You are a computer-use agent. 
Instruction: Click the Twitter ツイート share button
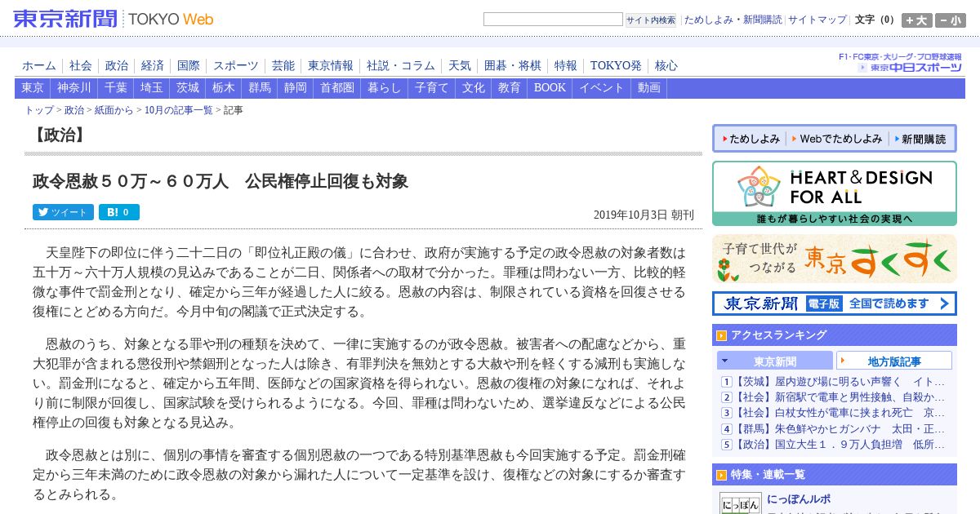63,212
